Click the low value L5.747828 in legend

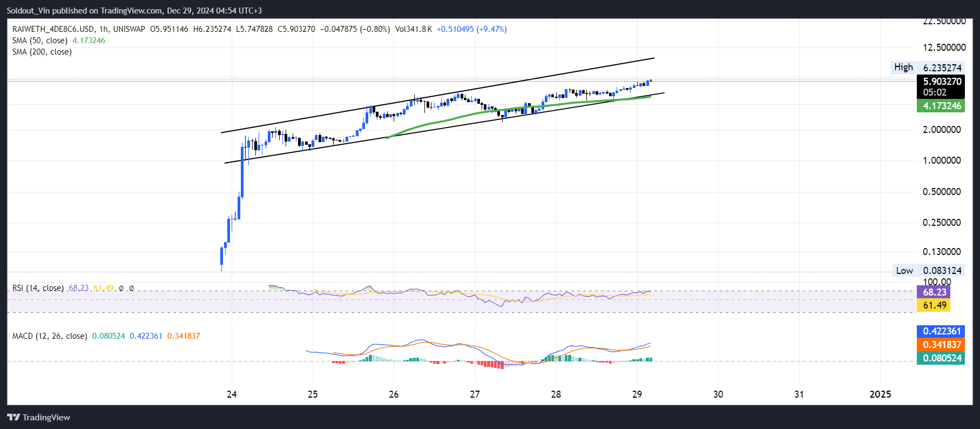point(254,29)
